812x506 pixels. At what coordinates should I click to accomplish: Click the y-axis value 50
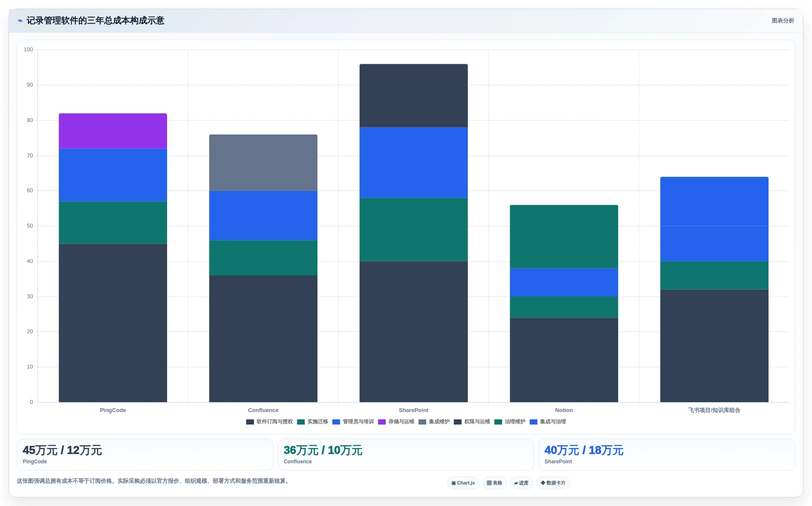point(30,226)
